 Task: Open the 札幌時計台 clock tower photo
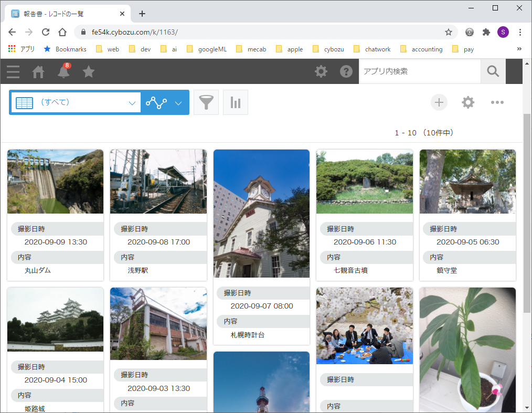click(x=261, y=214)
